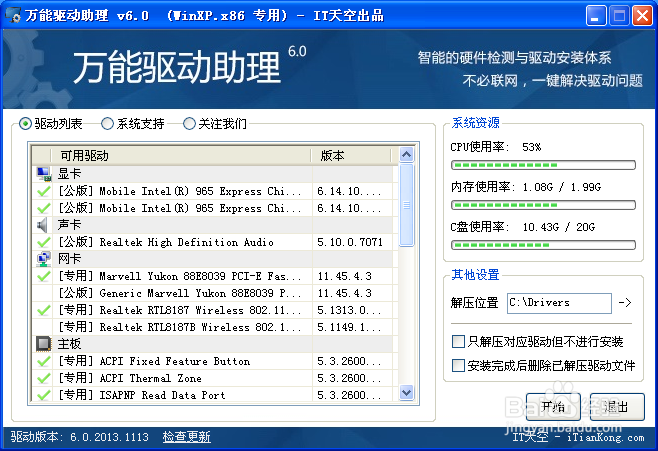Screen dimensions: 658x451
Task: Click the CPU使用率 progress bar
Action: pos(543,165)
